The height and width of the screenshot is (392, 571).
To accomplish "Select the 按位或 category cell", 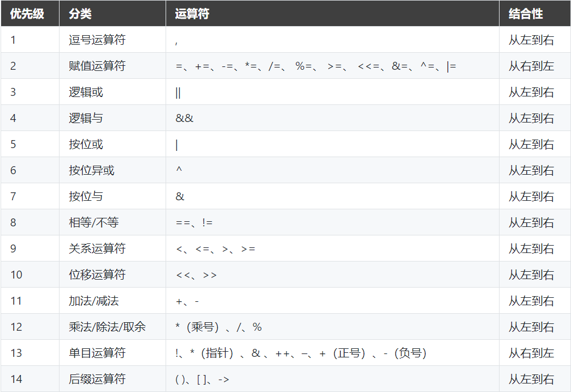I will [86, 144].
